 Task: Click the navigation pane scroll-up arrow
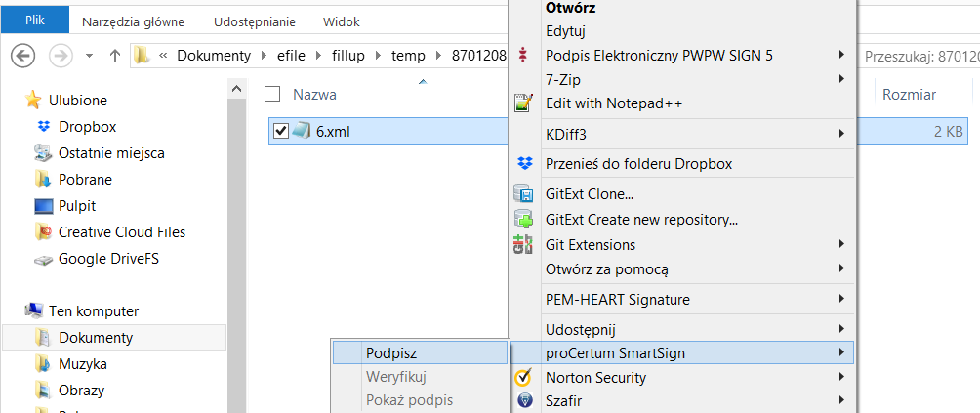point(236,90)
